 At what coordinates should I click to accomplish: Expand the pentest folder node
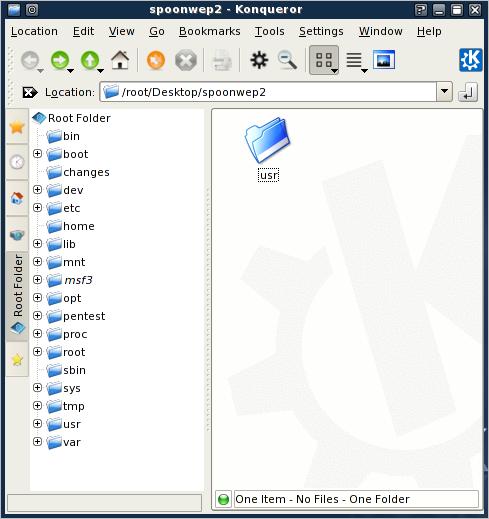37,316
